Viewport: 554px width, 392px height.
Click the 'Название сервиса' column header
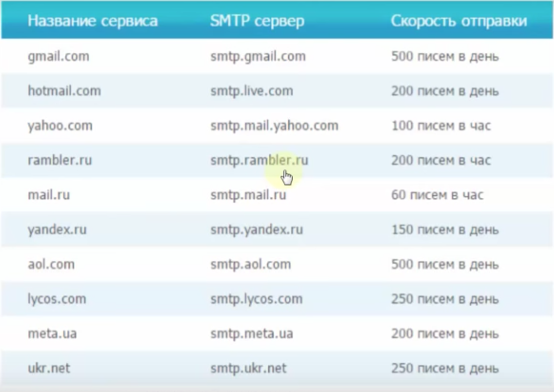point(92,21)
